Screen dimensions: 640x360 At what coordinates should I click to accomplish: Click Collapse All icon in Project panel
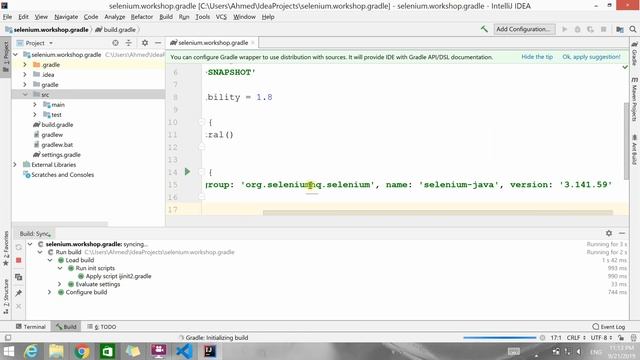(129, 43)
